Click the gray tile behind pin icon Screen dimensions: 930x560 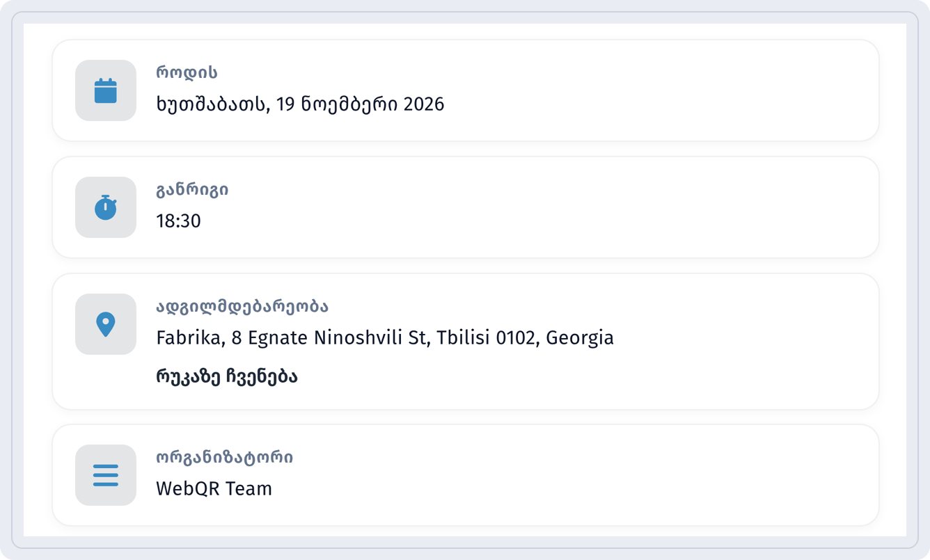(106, 324)
